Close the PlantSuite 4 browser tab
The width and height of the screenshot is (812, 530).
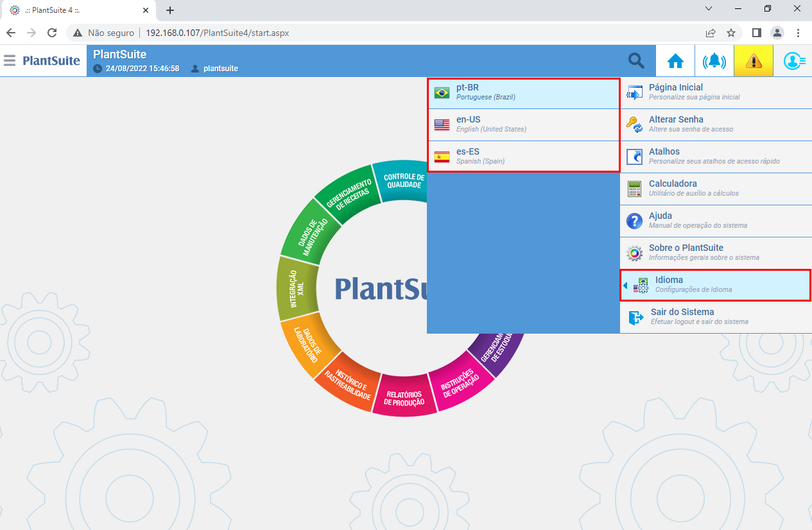coord(146,10)
